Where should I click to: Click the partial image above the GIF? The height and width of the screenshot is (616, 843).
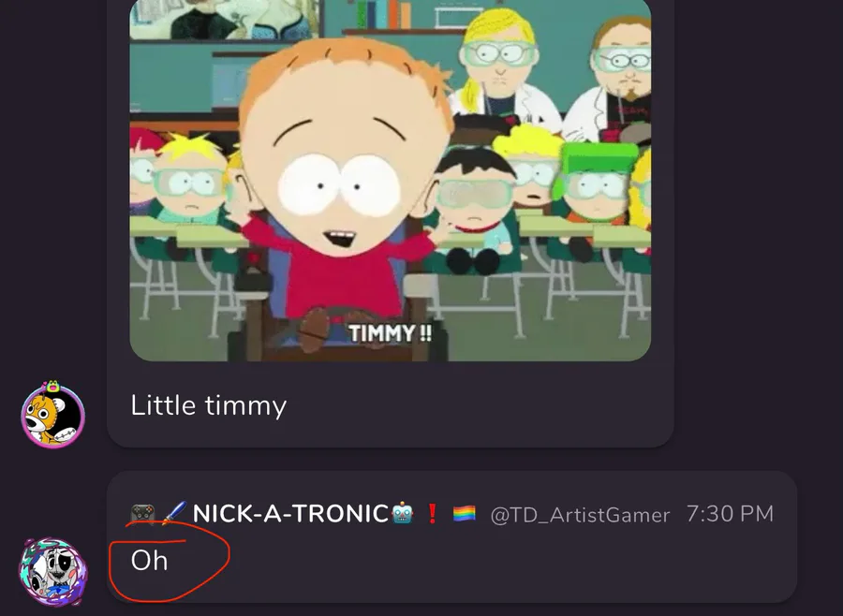(225, 19)
